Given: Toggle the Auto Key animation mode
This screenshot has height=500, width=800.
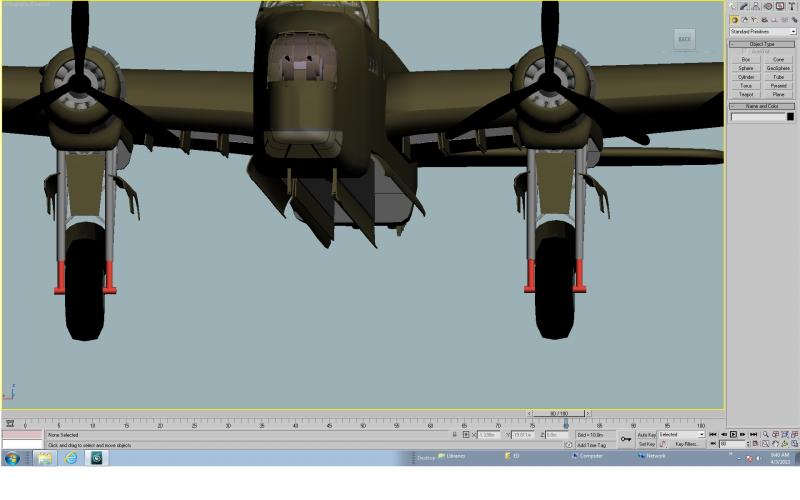Looking at the screenshot, I should (x=646, y=435).
